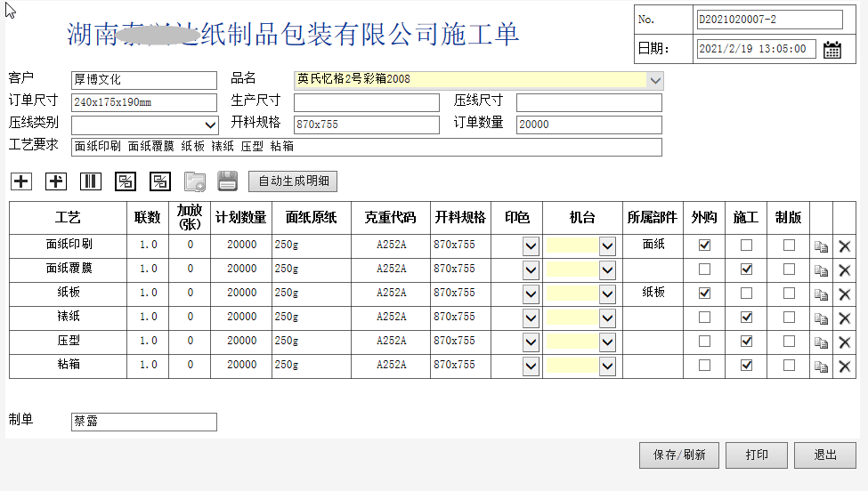Click the 打印 button

point(757,455)
